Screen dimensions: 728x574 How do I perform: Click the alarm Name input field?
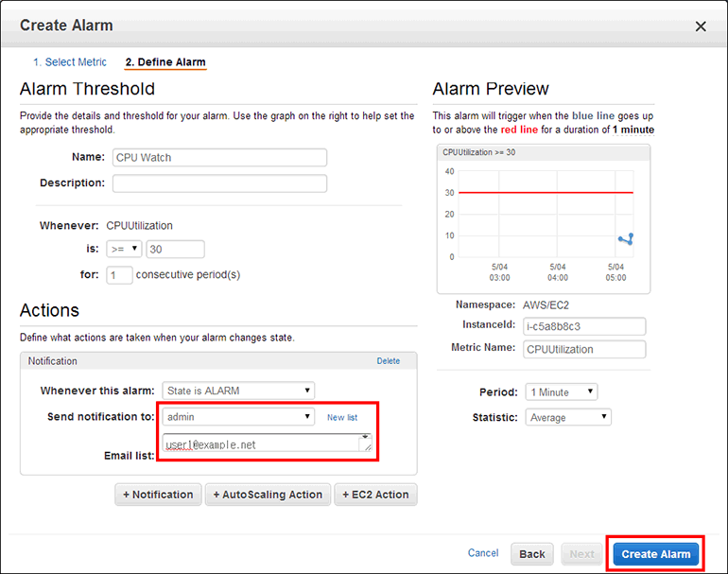[x=219, y=158]
